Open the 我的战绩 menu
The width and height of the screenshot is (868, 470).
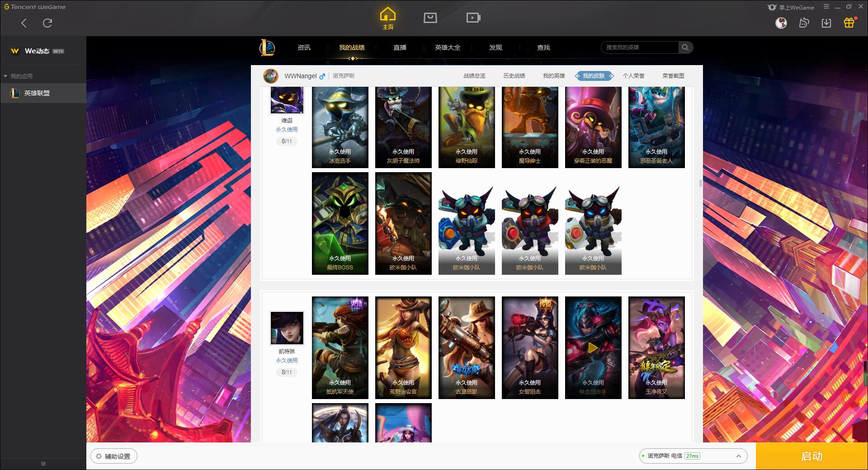352,47
